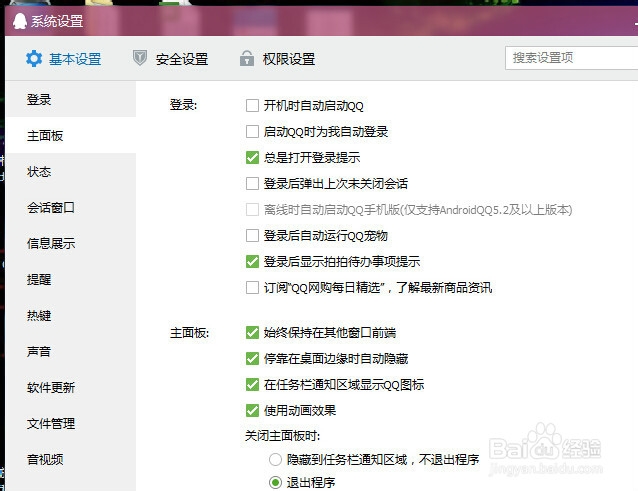The height and width of the screenshot is (491, 638).
Task: Uncheck 始终保持在其他窗口前端
Action: (x=252, y=333)
